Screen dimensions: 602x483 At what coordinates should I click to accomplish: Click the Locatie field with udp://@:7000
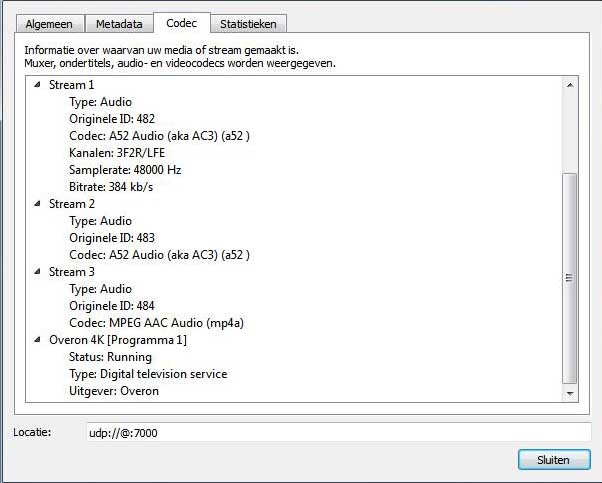[339, 433]
